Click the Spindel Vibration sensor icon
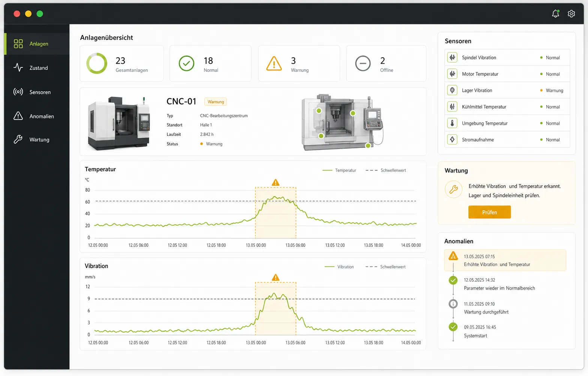The image size is (588, 376). [452, 57]
